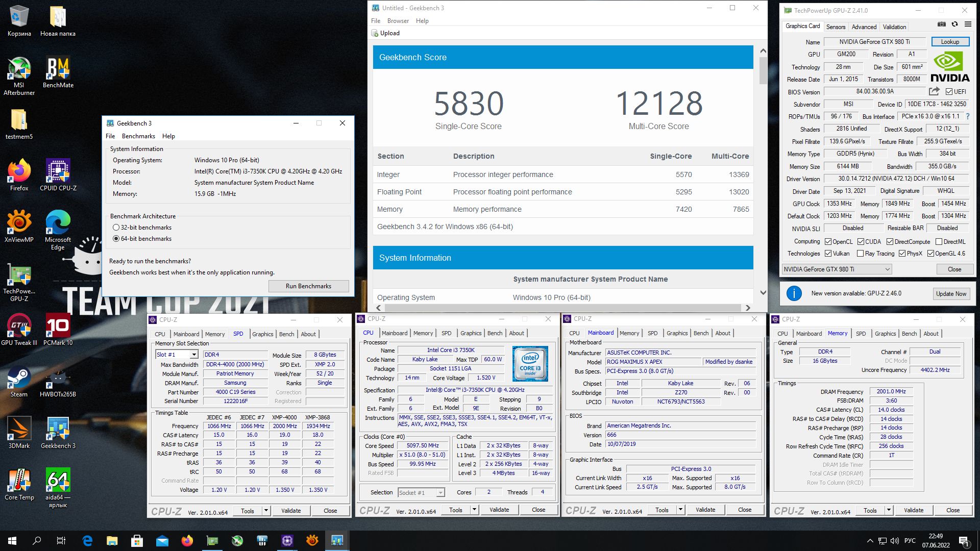980x551 pixels.
Task: Expand Tools dropdown arrow in CPU-Z CPU window
Action: click(x=474, y=510)
